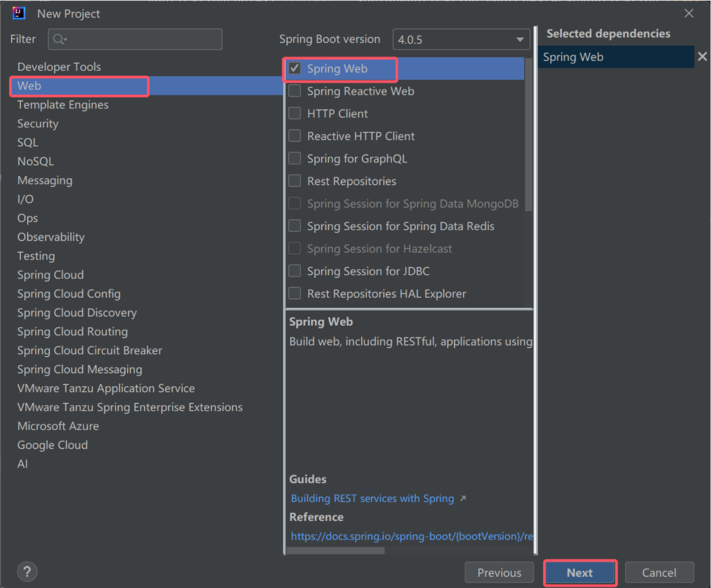This screenshot has width=711, height=588.
Task: Select Spring Cloud Config category
Action: click(69, 294)
